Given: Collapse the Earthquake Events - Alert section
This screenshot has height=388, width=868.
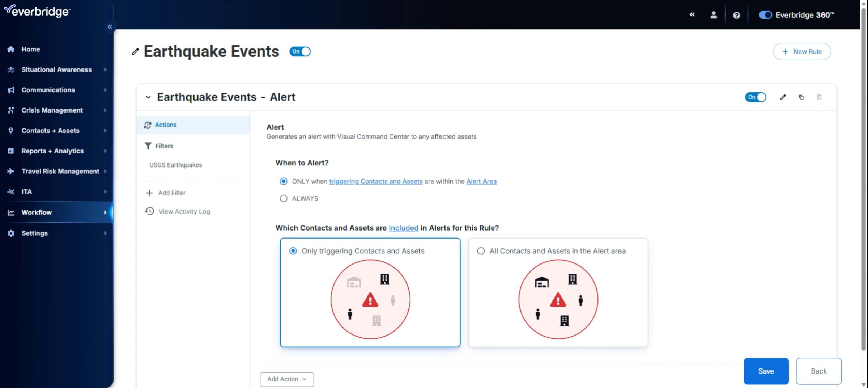Looking at the screenshot, I should 148,97.
